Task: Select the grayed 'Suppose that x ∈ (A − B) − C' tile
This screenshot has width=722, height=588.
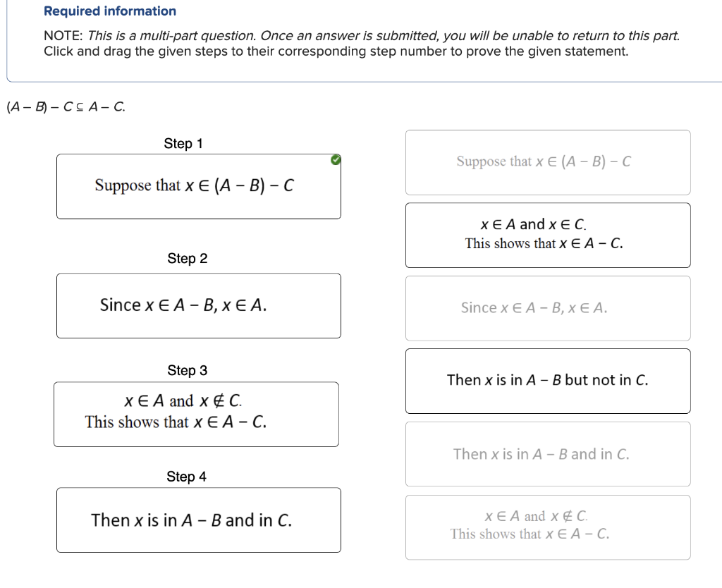Action: coord(548,161)
